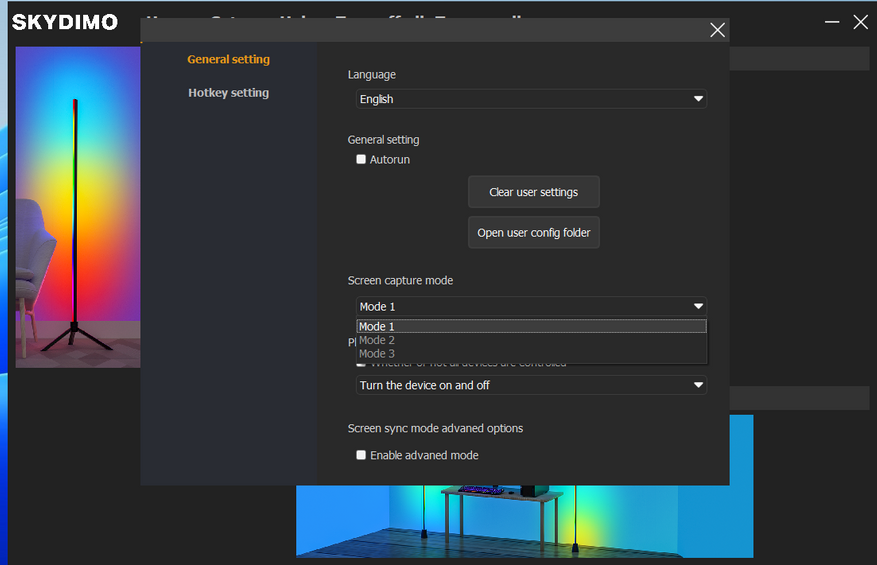This screenshot has height=565, width=877.
Task: Enable the Autorun checkbox
Action: coord(361,159)
